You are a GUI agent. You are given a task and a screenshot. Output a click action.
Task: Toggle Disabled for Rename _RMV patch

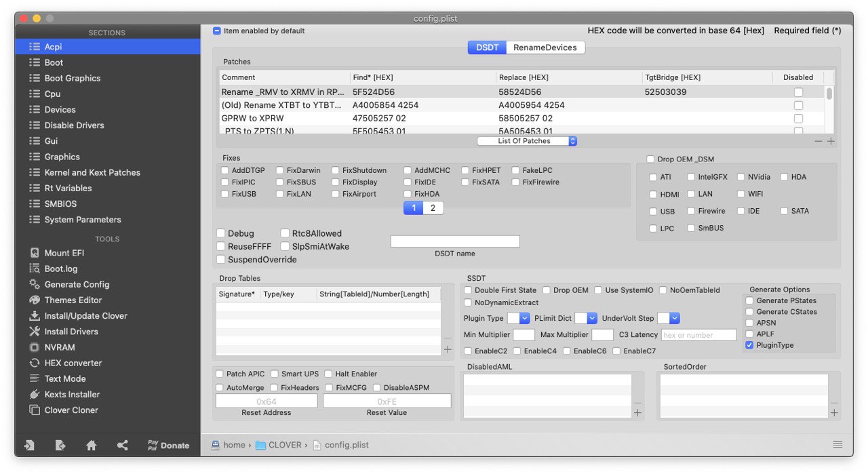pos(798,92)
